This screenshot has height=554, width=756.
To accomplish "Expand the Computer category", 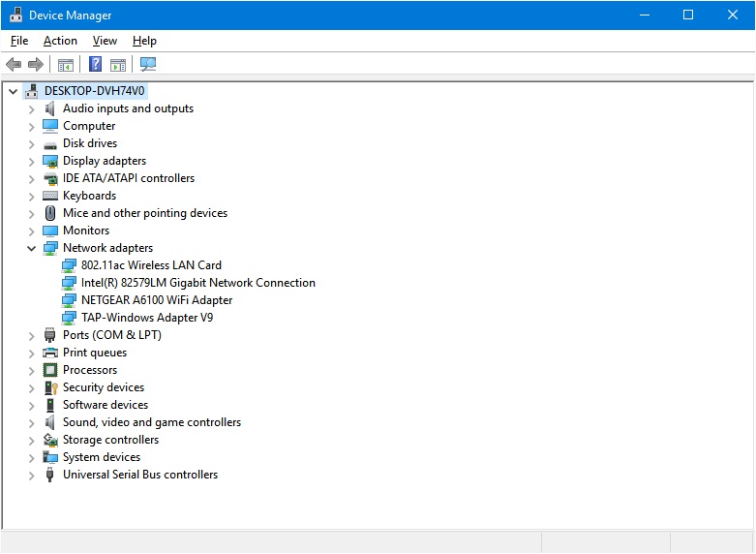I will 31,127.
